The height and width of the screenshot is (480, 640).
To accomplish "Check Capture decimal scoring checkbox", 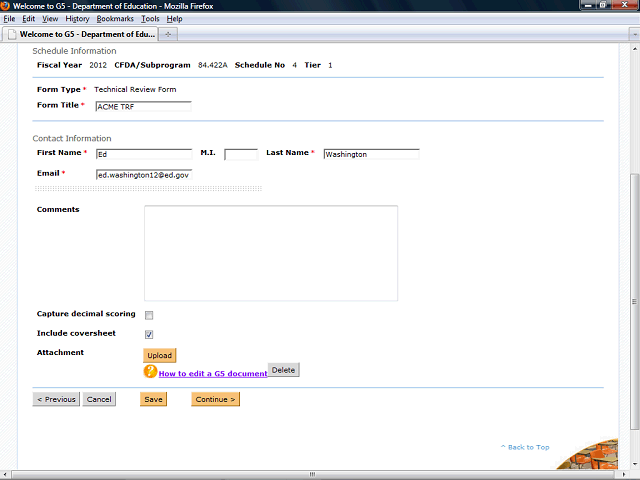I will pos(149,315).
